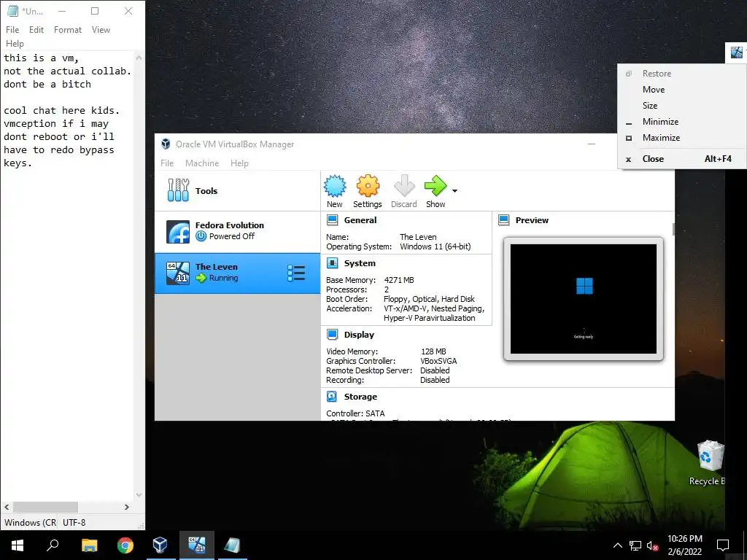Click the VM preview thumbnail
747x560 pixels.
point(583,298)
